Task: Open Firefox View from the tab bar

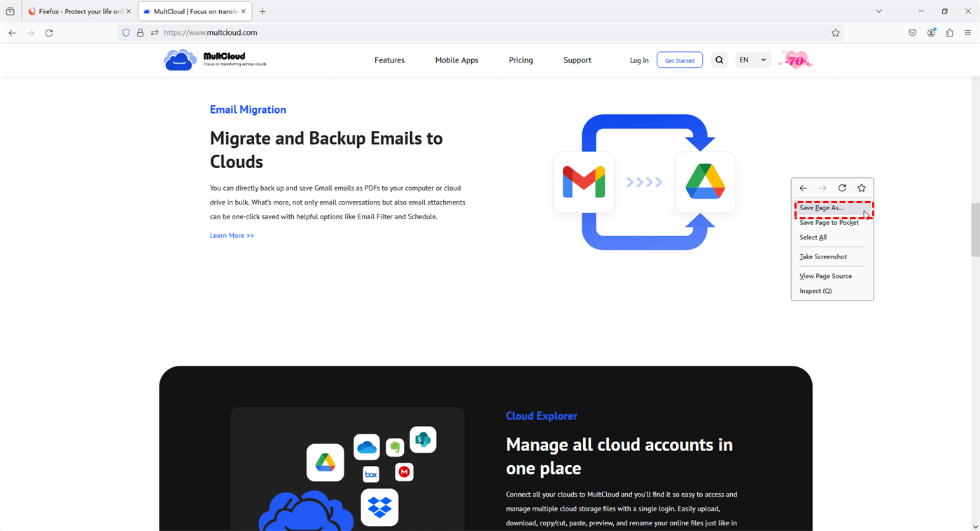Action: (x=10, y=11)
